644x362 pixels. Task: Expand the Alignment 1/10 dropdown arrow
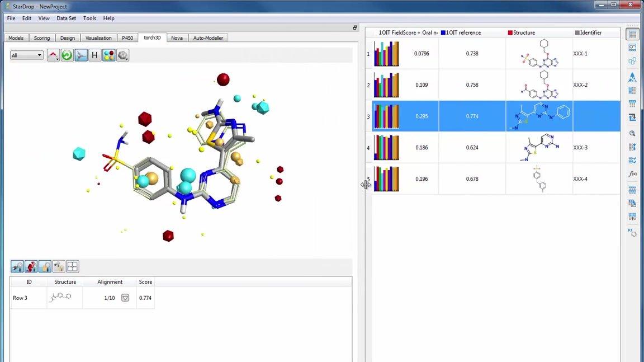(125, 298)
